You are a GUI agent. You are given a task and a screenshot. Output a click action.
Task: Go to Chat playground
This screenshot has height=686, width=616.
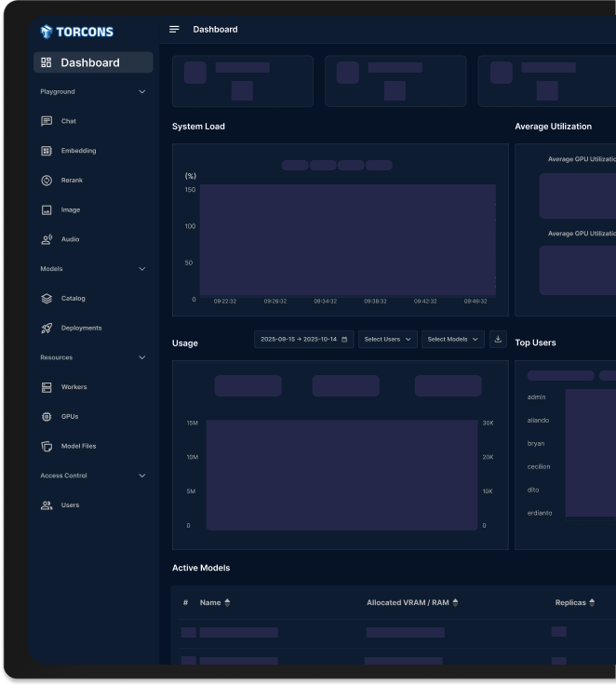click(69, 121)
